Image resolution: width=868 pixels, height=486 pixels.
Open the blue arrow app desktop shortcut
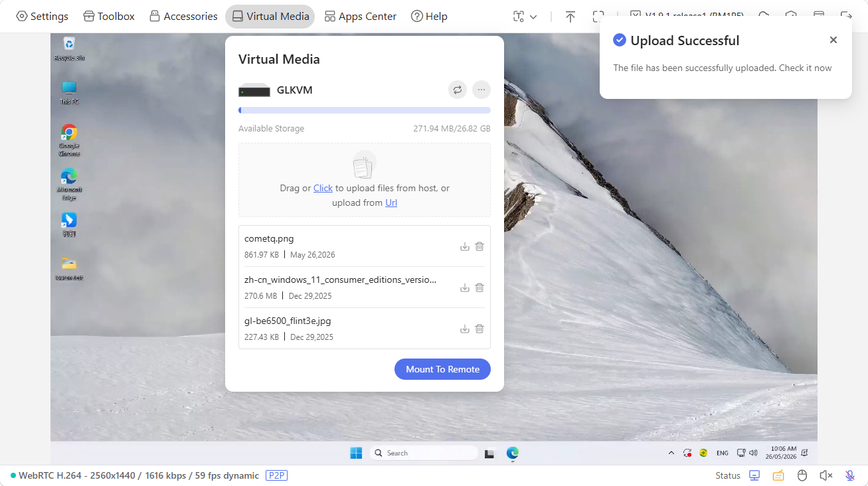(69, 224)
